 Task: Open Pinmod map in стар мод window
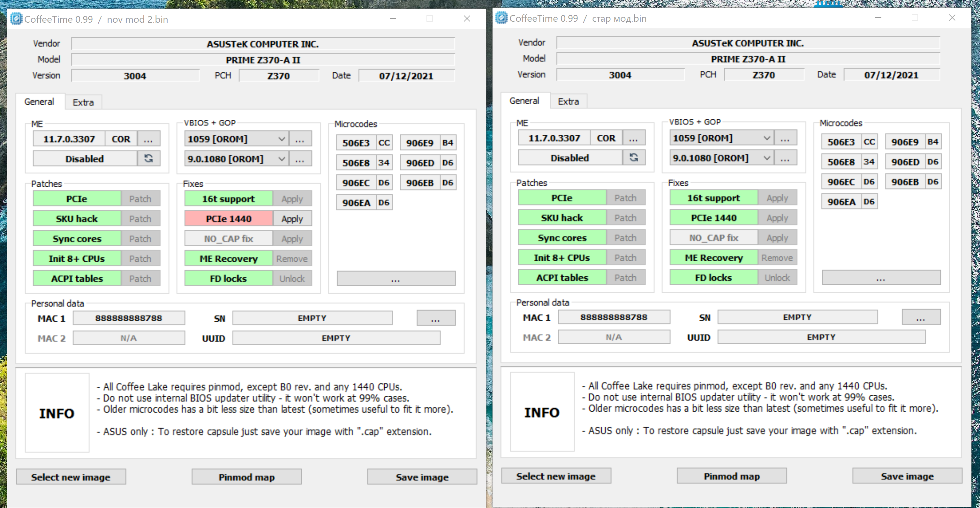coord(731,476)
